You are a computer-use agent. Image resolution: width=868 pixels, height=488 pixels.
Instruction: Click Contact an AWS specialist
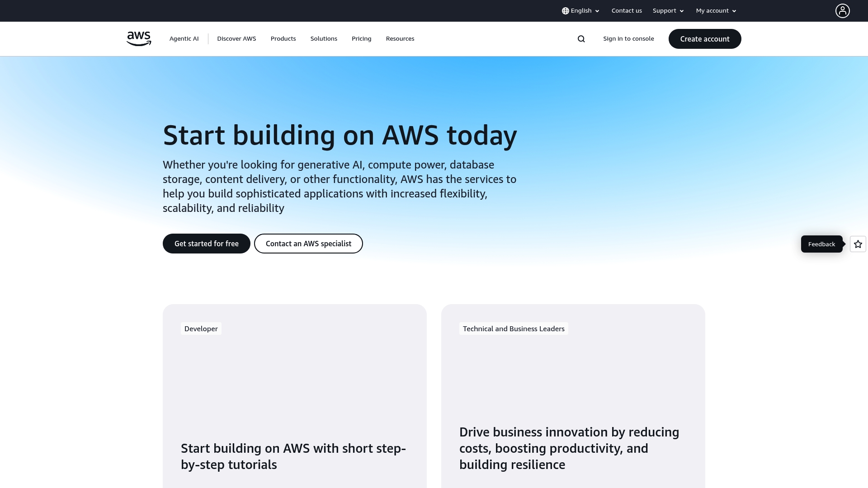coord(308,244)
